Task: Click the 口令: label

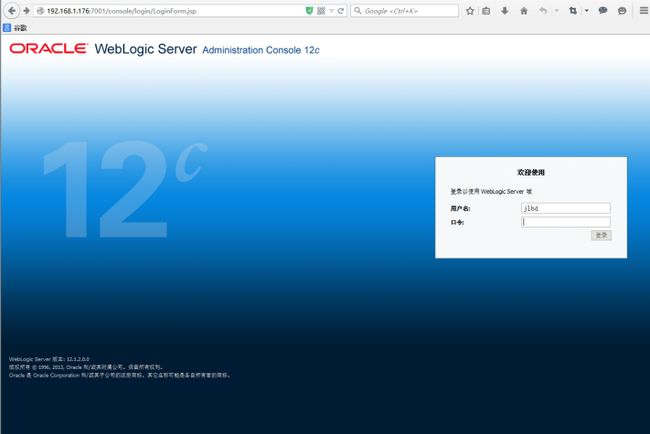Action: tap(457, 223)
